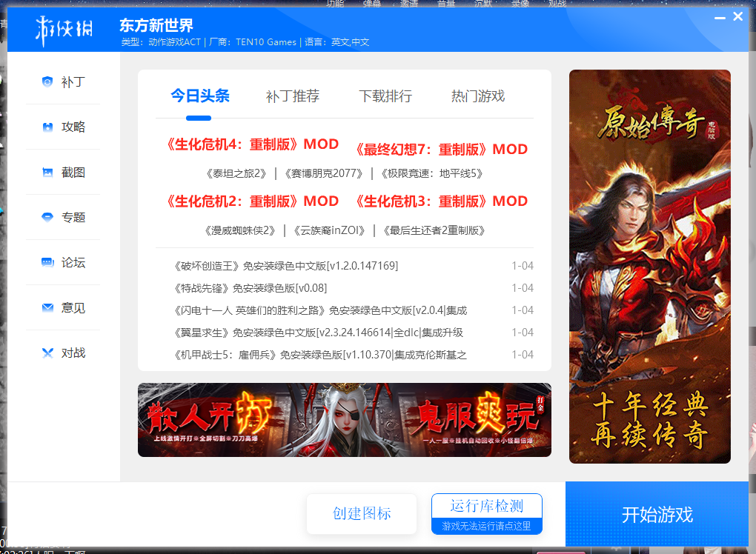Switch to the 下载排行 tab
756x554 pixels.
[385, 96]
